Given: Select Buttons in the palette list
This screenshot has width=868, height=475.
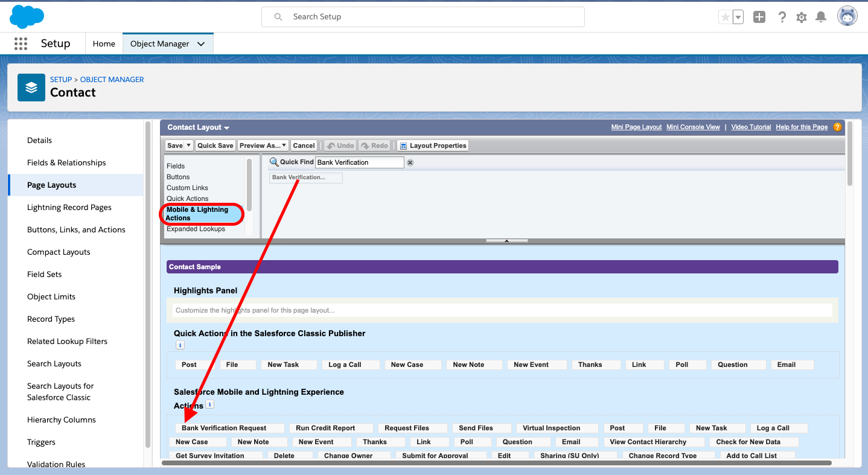Looking at the screenshot, I should [x=178, y=177].
